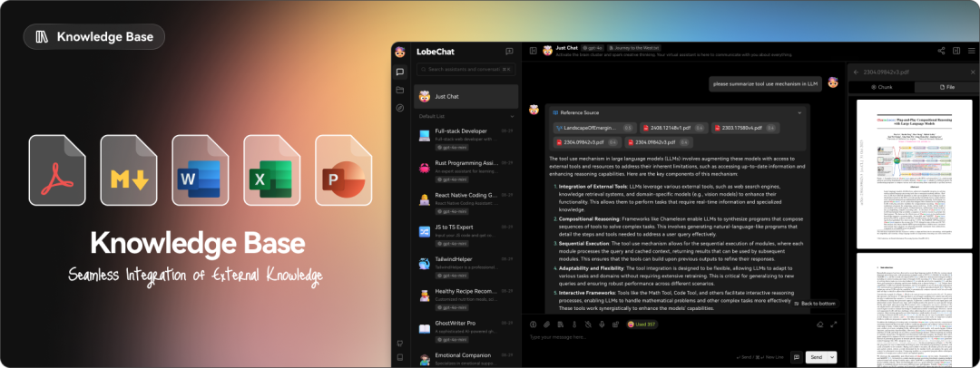This screenshot has width=980, height=368.
Task: Open the Healthy Recipe Recommender assistant
Action: (x=466, y=299)
